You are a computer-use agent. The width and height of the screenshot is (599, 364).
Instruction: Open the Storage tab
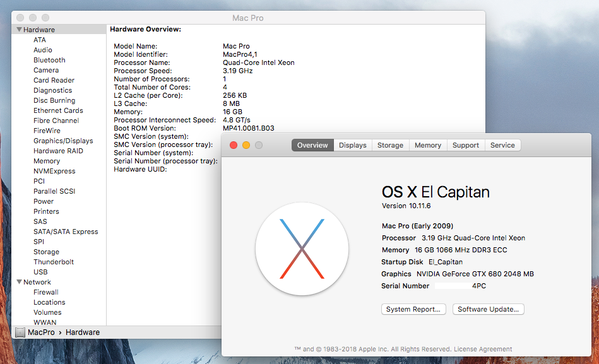[391, 145]
